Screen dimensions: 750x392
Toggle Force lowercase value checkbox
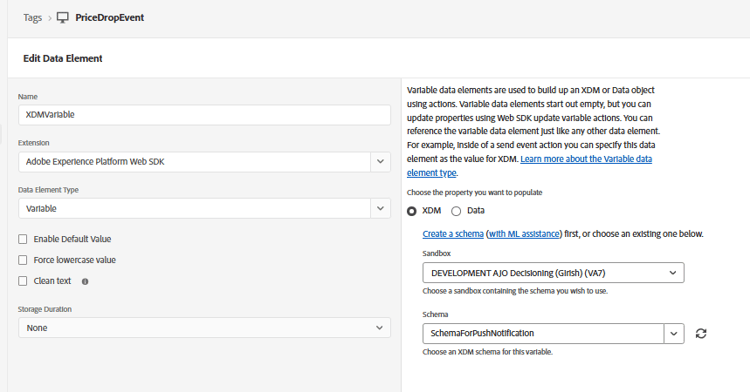(22, 260)
